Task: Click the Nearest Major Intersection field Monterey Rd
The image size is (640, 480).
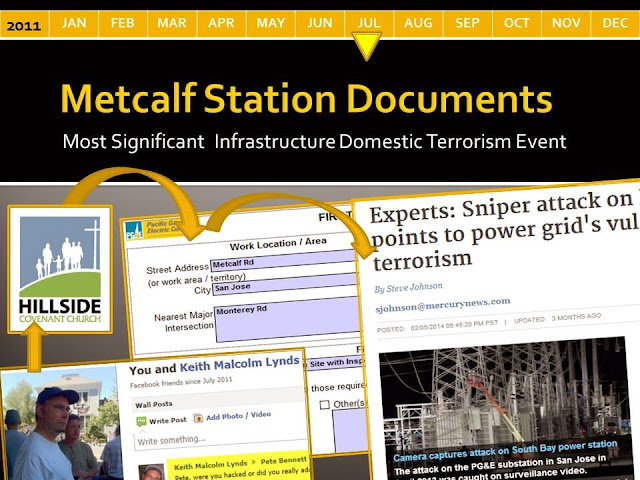Action: click(287, 320)
